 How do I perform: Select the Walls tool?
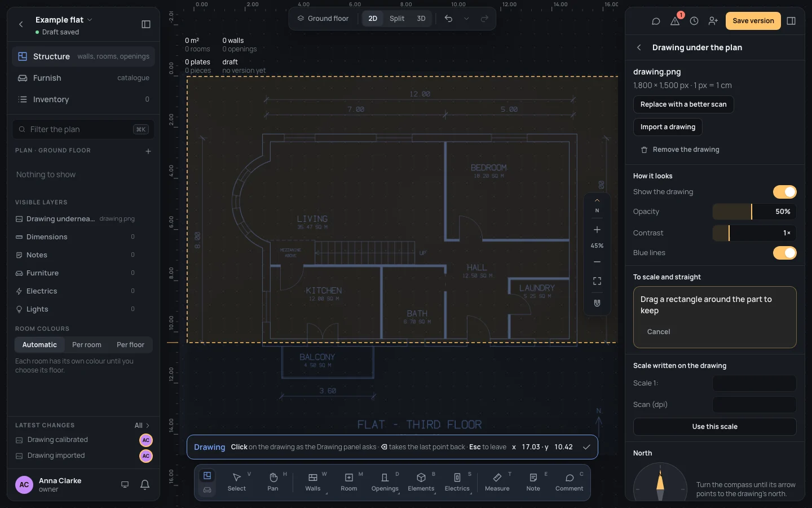tap(313, 482)
